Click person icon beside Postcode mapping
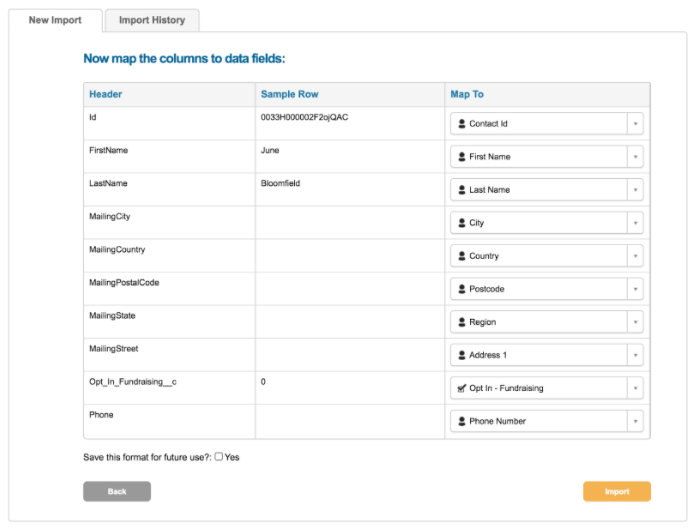The image size is (693, 529). click(462, 289)
